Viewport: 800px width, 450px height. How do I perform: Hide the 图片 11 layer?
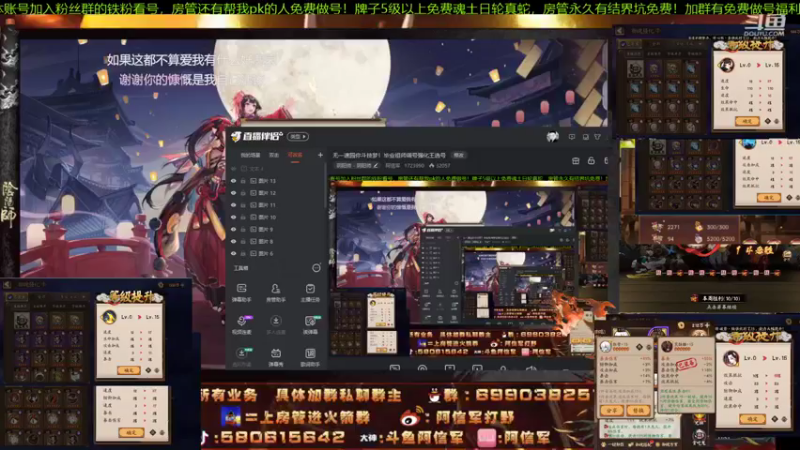pyautogui.click(x=234, y=205)
